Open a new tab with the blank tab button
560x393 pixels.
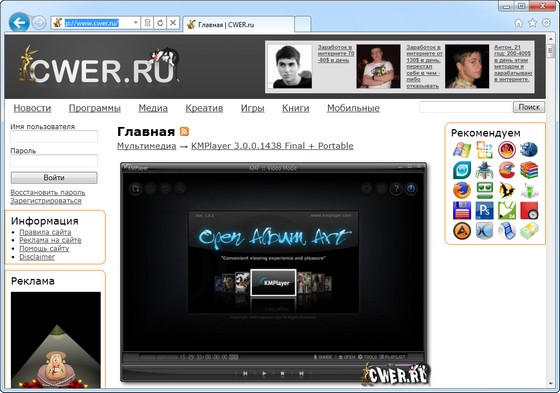[302, 25]
